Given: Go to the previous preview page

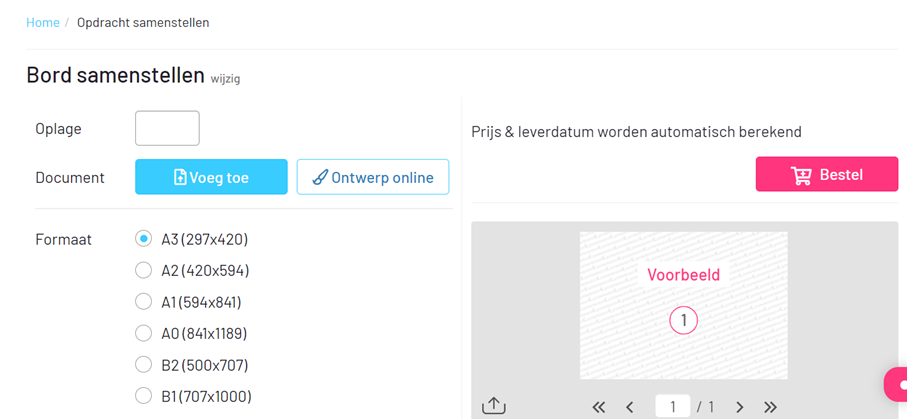Looking at the screenshot, I should point(630,407).
